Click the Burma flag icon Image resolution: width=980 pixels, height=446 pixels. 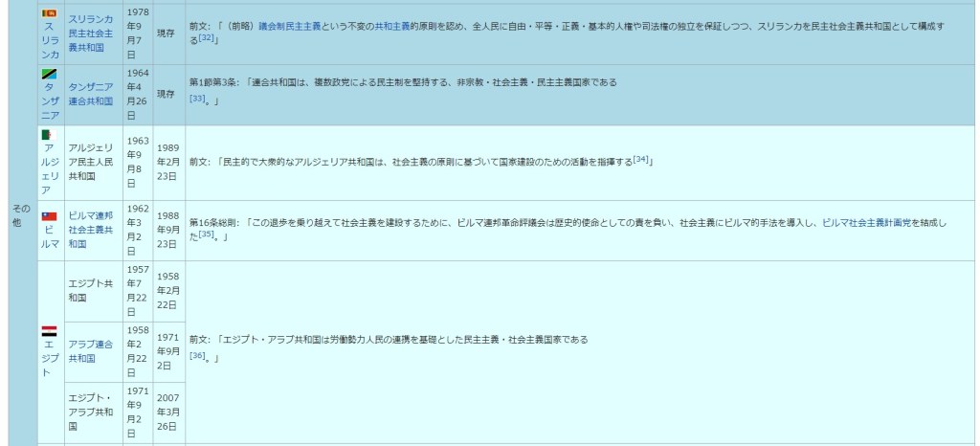[50, 216]
